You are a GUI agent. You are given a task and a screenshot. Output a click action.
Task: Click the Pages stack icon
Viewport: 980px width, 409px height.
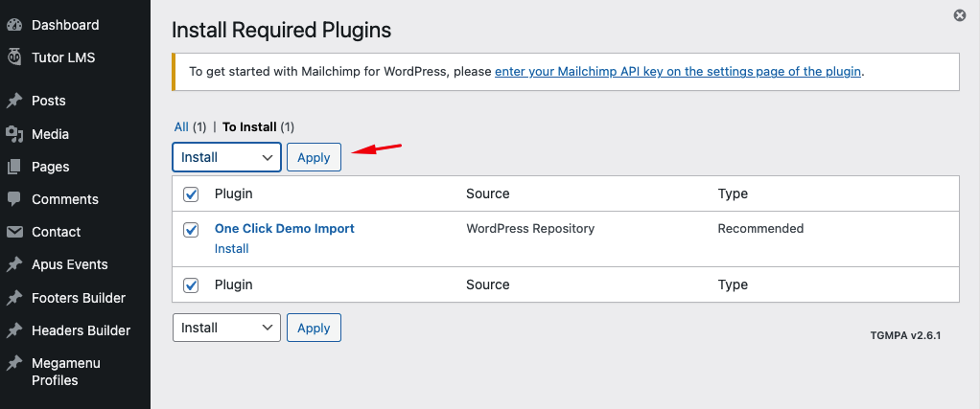(x=14, y=167)
